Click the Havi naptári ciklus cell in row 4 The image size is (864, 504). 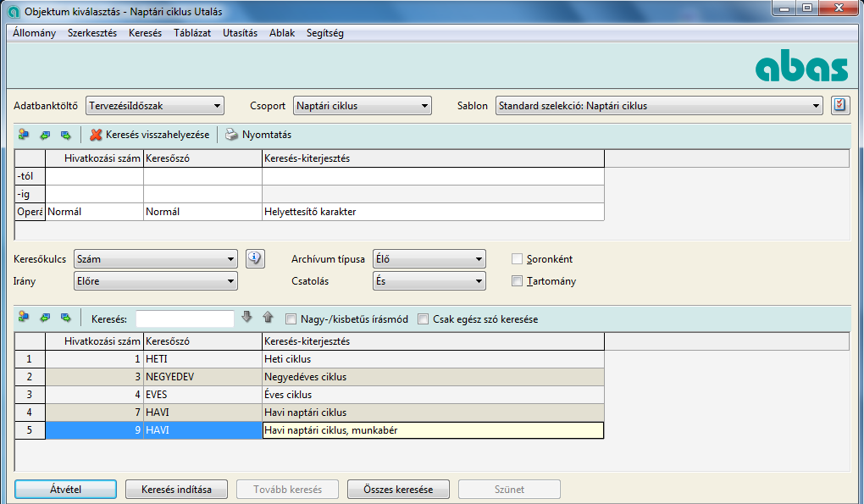click(433, 412)
